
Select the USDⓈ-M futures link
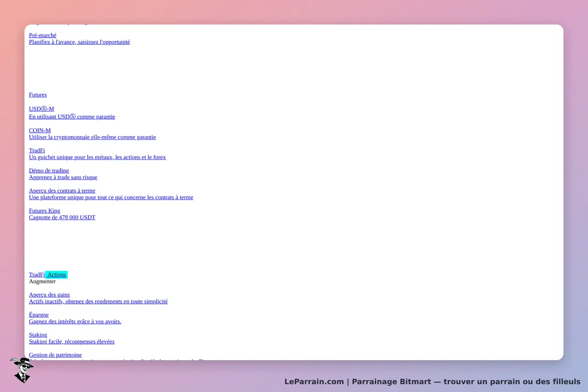(x=42, y=109)
